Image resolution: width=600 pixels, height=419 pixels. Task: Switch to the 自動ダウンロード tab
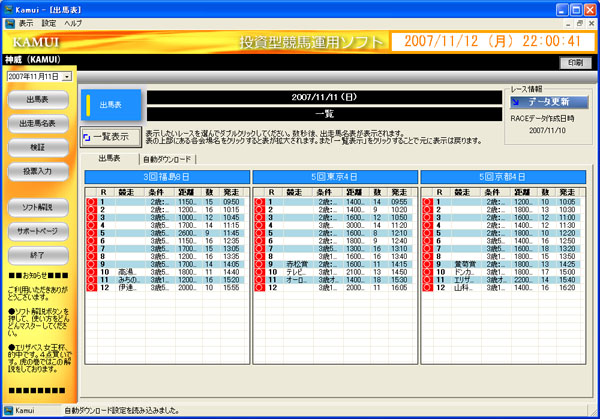(x=166, y=159)
